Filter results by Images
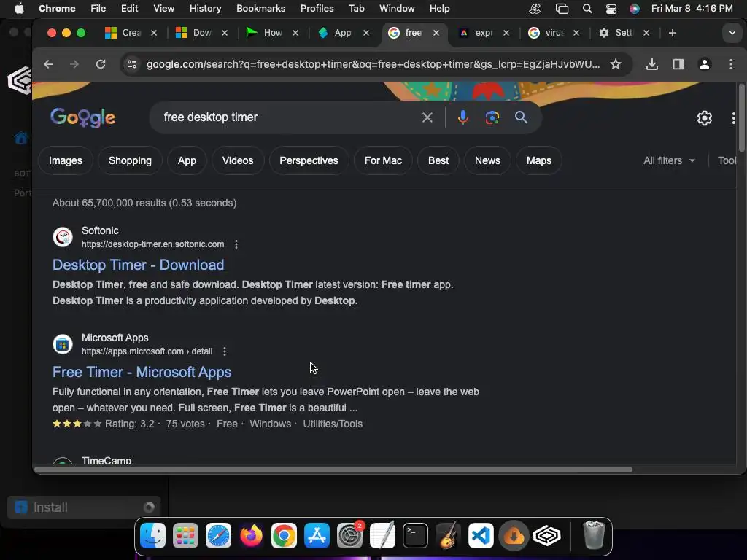This screenshot has width=747, height=560. point(65,161)
